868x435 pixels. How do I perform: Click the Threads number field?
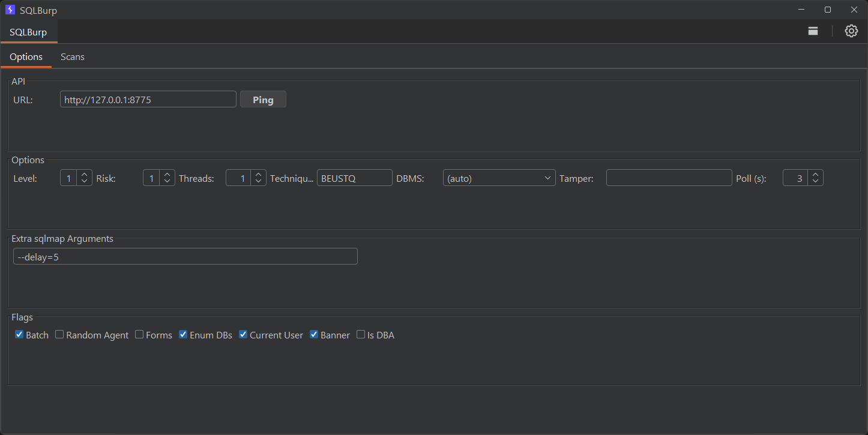click(x=238, y=178)
